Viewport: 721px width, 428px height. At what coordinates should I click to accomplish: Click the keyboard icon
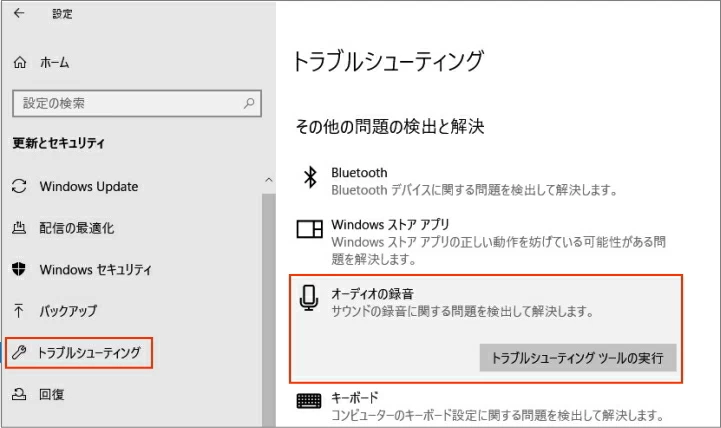coord(309,401)
